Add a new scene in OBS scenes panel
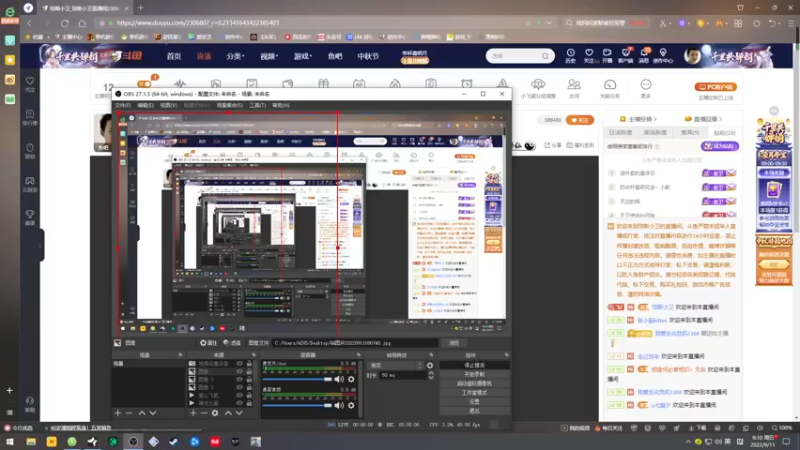This screenshot has height=450, width=800. (x=118, y=413)
